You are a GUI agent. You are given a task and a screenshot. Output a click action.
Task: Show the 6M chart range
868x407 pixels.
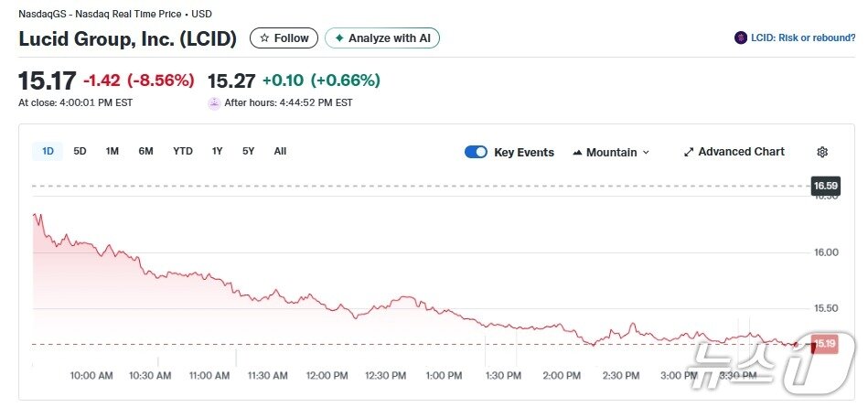pos(145,151)
